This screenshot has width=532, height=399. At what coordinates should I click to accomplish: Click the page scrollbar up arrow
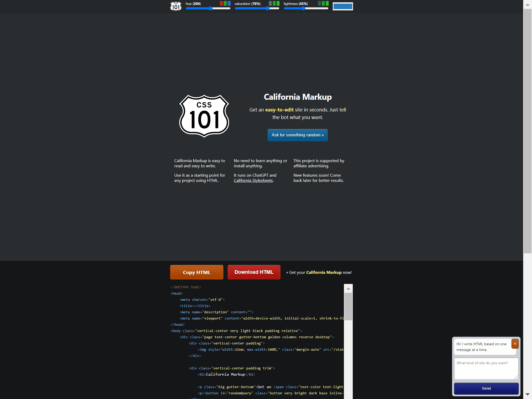tap(528, 4)
